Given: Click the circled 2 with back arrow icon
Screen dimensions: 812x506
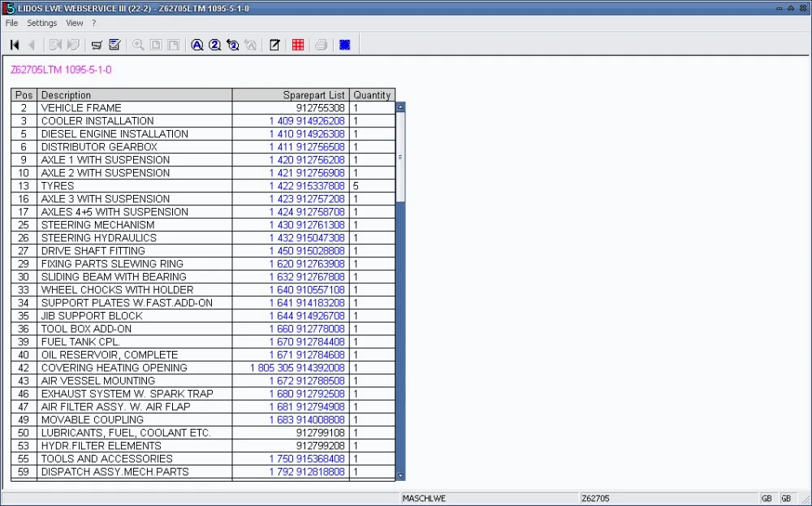Looking at the screenshot, I should coord(232,45).
